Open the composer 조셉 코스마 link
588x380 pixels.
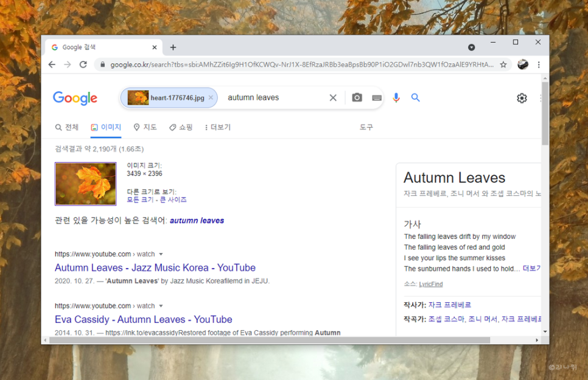(446, 319)
